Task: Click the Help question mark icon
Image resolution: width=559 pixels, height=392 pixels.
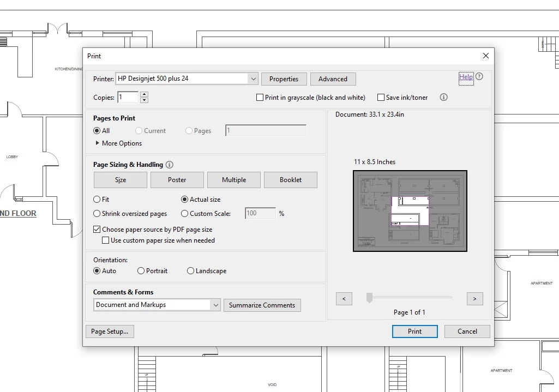Action: (479, 76)
